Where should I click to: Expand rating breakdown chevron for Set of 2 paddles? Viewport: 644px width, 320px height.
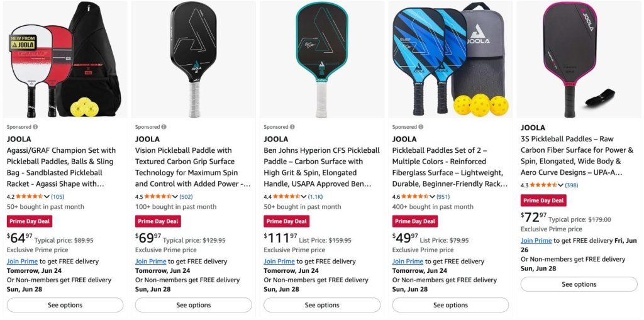point(433,197)
